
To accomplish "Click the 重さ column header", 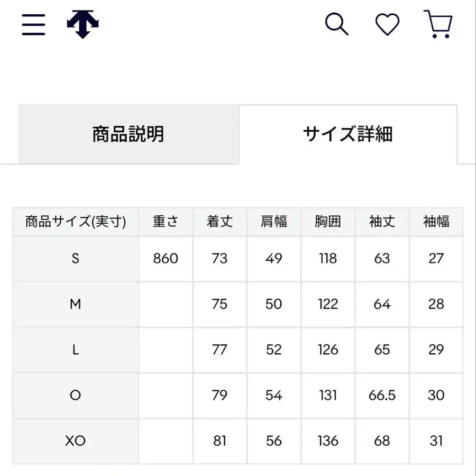I will coord(166,221).
